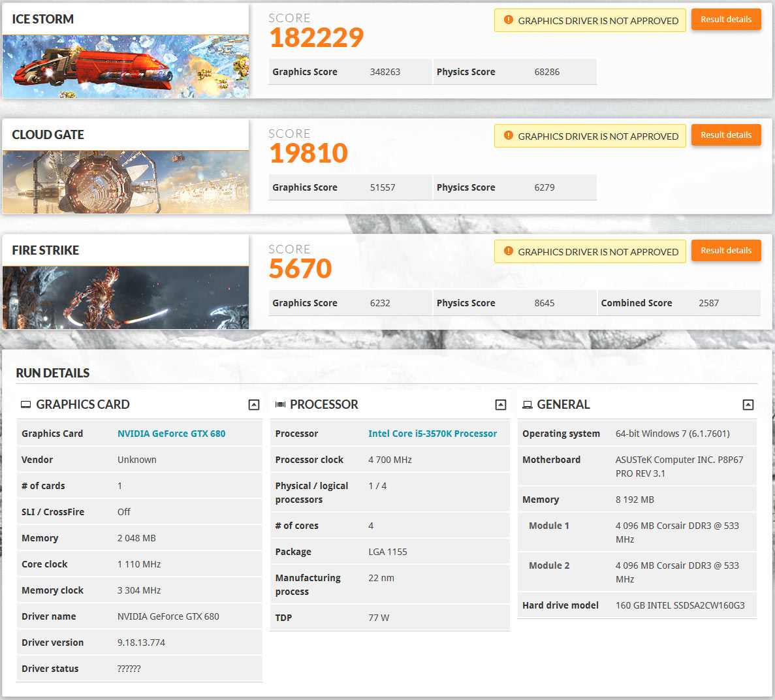
Task: Collapse the Processor section
Action: (501, 405)
